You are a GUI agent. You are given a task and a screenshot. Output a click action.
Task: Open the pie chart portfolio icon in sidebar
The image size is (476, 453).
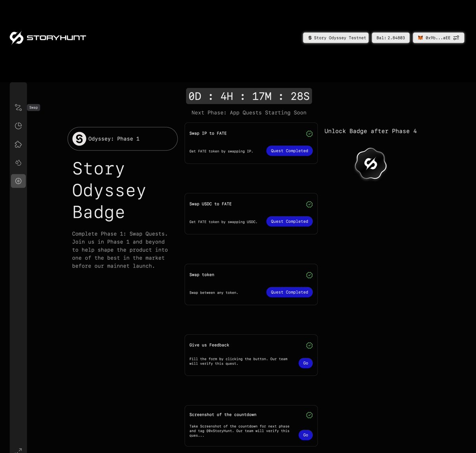(x=18, y=126)
